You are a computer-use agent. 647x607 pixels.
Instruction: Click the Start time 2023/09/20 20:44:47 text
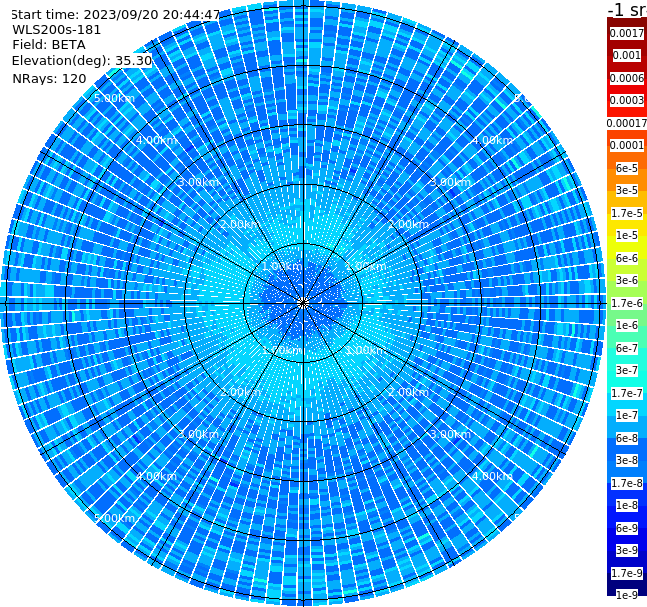point(116,15)
